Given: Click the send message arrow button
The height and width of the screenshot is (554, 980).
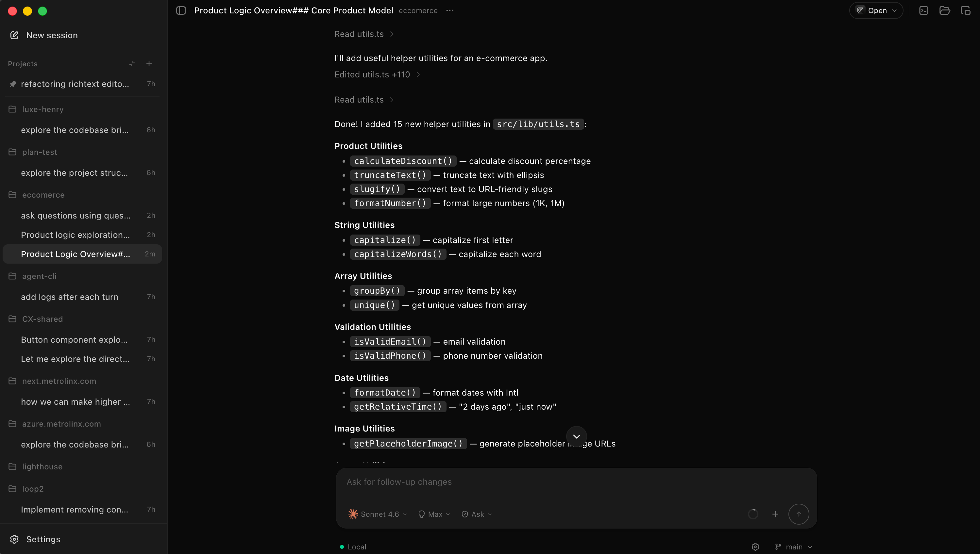Looking at the screenshot, I should (x=798, y=514).
